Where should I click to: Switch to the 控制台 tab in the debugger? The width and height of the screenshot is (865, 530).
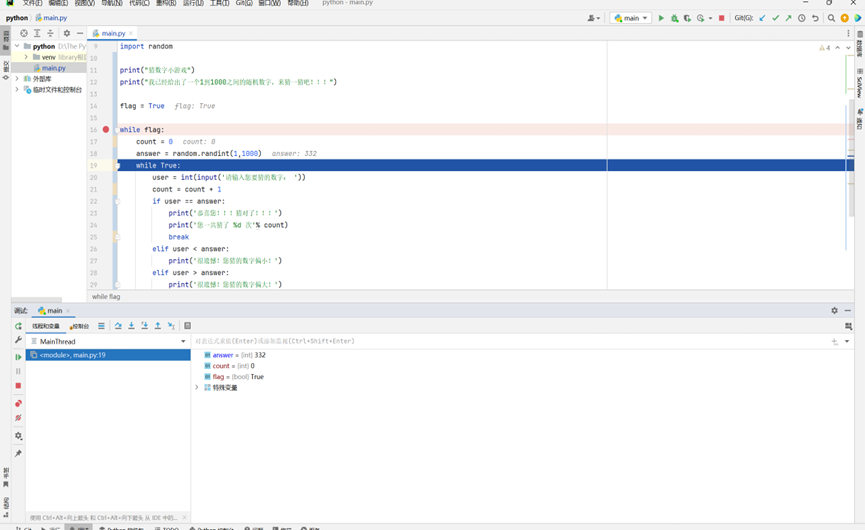(x=79, y=326)
